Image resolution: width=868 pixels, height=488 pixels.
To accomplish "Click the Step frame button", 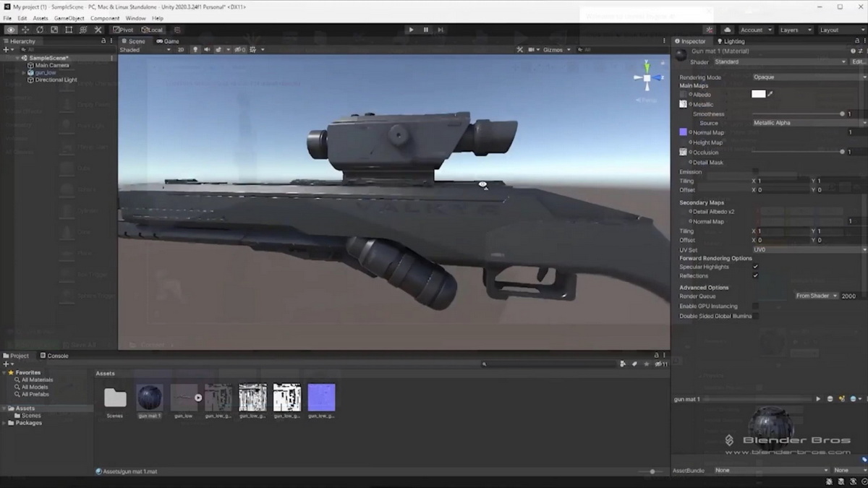I will (x=441, y=30).
